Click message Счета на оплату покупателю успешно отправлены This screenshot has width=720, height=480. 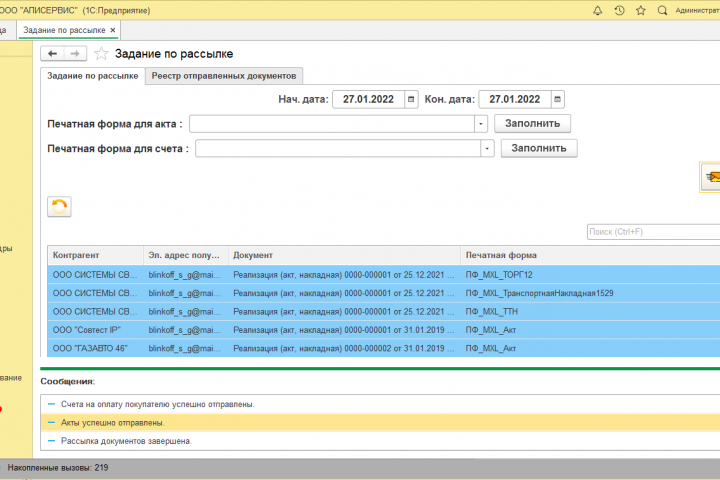(158, 404)
